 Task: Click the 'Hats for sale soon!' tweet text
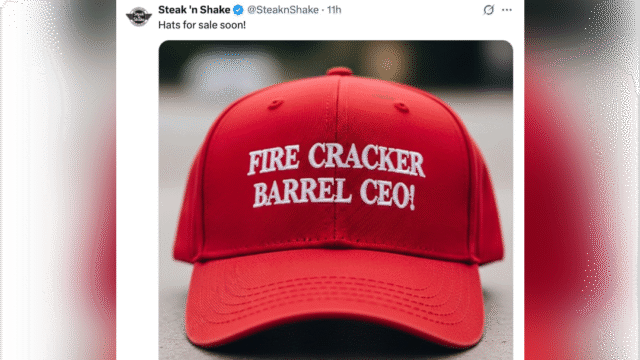202,25
